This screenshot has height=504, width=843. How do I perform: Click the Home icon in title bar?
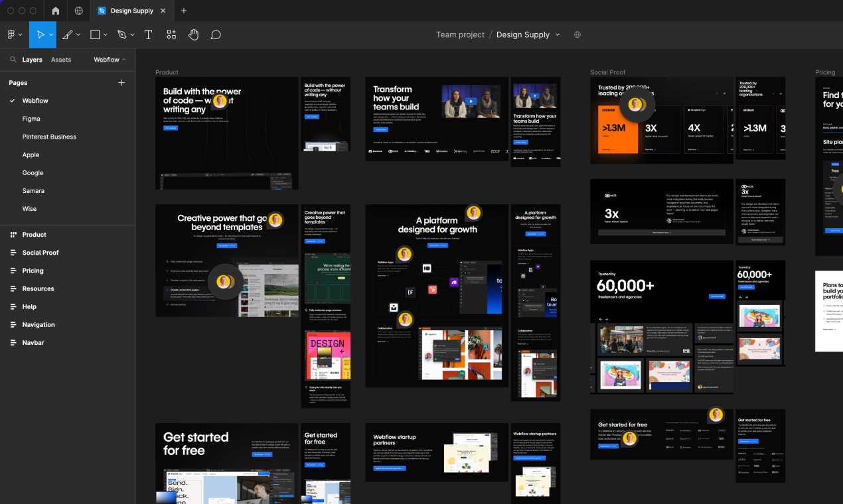(55, 11)
